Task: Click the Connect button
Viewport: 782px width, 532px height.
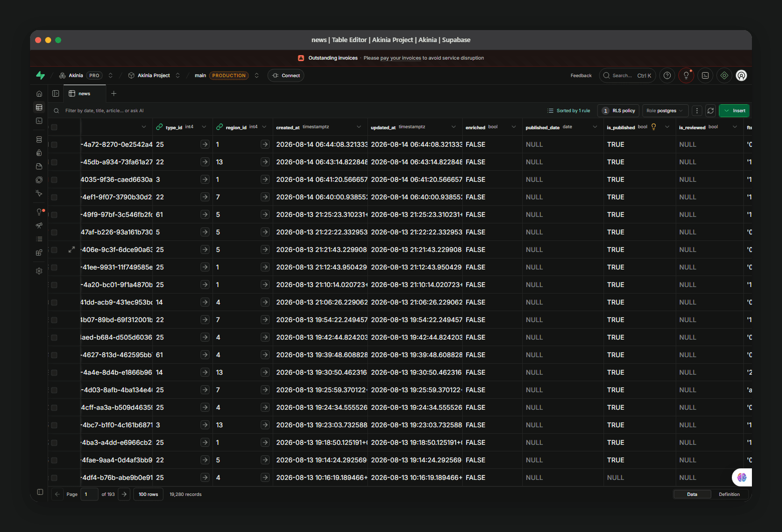Action: (286, 76)
